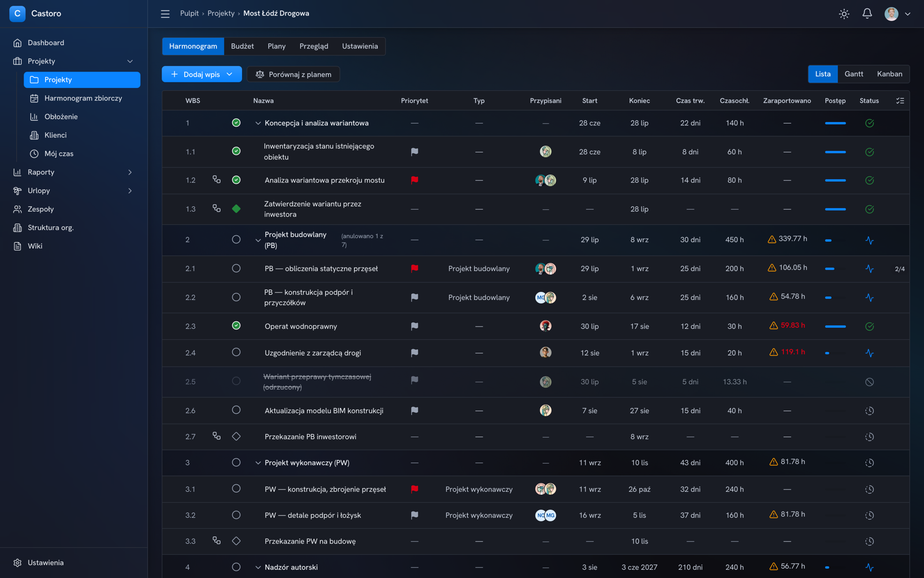Collapse Projekt wykonawczy (PW) group
Viewport: 924px width, 578px height.
(258, 463)
